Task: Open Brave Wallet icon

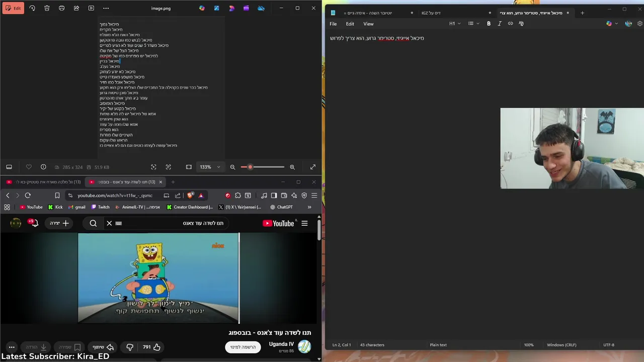Action: pos(284,196)
